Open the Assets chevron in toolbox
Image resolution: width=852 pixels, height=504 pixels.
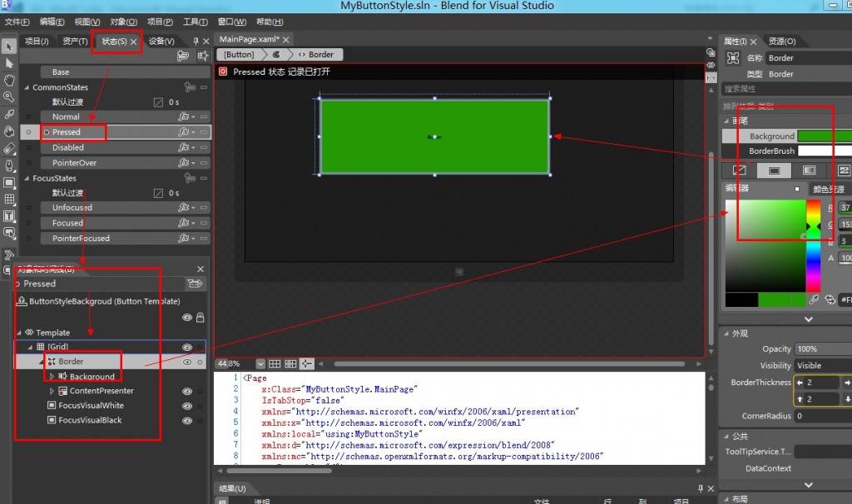pyautogui.click(x=8, y=254)
